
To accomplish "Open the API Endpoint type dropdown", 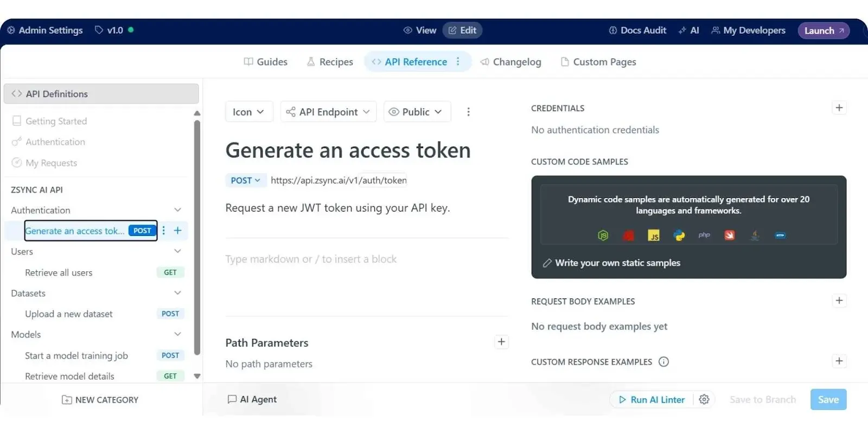I will [x=328, y=112].
